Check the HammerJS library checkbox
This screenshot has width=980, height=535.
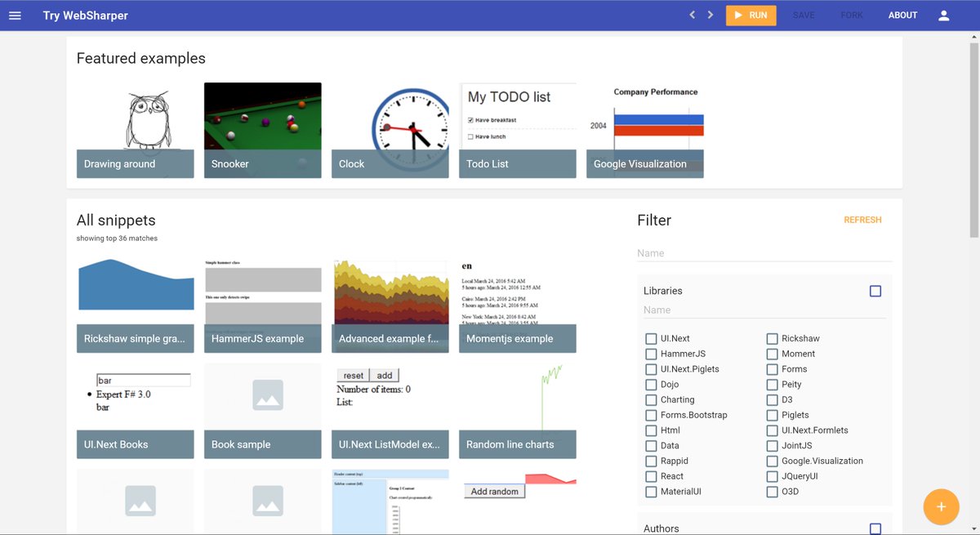click(651, 354)
